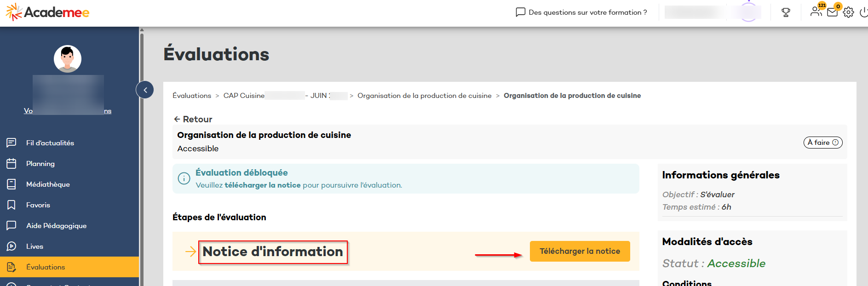868x286 pixels.
Task: Click the user avatar in sidebar
Action: click(x=68, y=59)
